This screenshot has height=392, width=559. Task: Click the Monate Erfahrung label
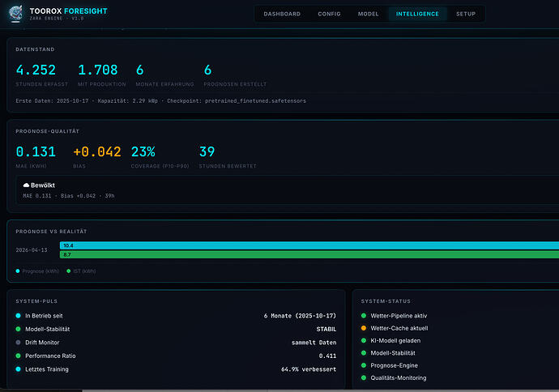coord(164,84)
